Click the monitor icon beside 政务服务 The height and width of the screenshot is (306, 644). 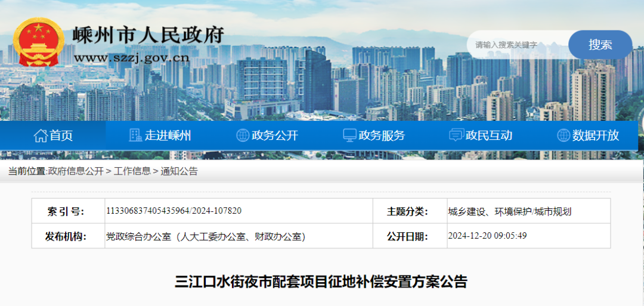pyautogui.click(x=349, y=136)
